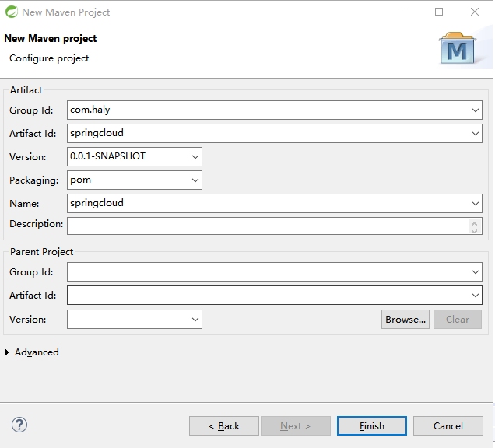Open the Name field dropdown arrow
Screen dimensions: 495x448
click(x=475, y=204)
